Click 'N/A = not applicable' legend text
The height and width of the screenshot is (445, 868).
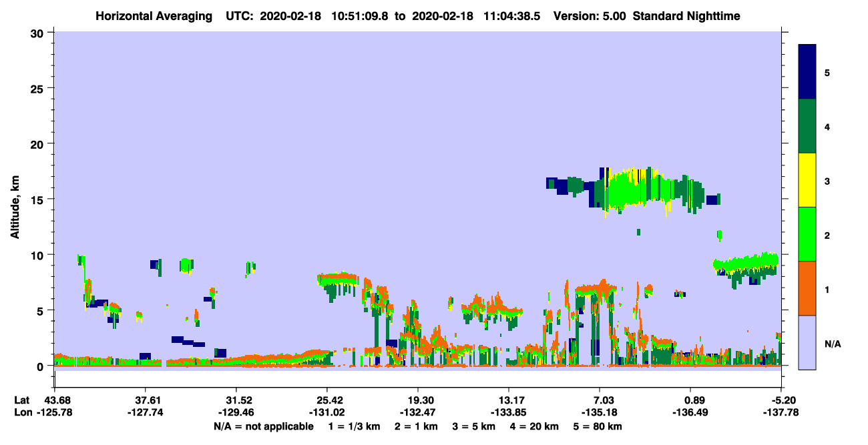(264, 426)
